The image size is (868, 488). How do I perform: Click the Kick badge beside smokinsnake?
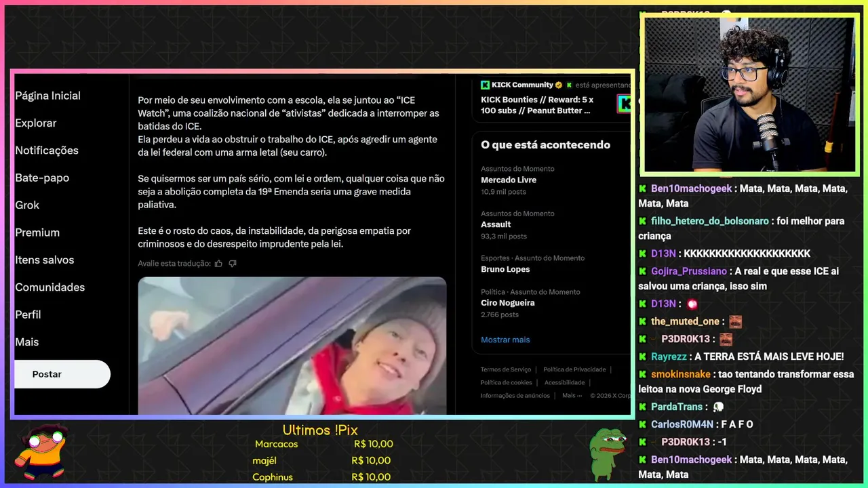tap(642, 374)
